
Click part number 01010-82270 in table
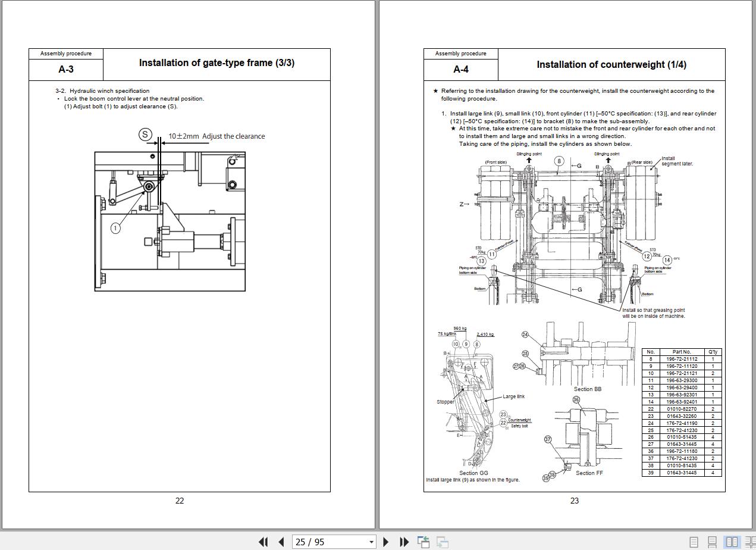[x=682, y=409]
